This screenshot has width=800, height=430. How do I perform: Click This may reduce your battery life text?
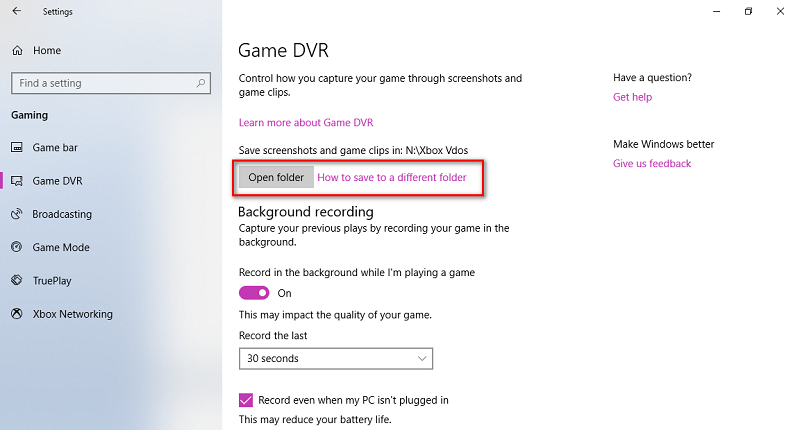coord(315,420)
